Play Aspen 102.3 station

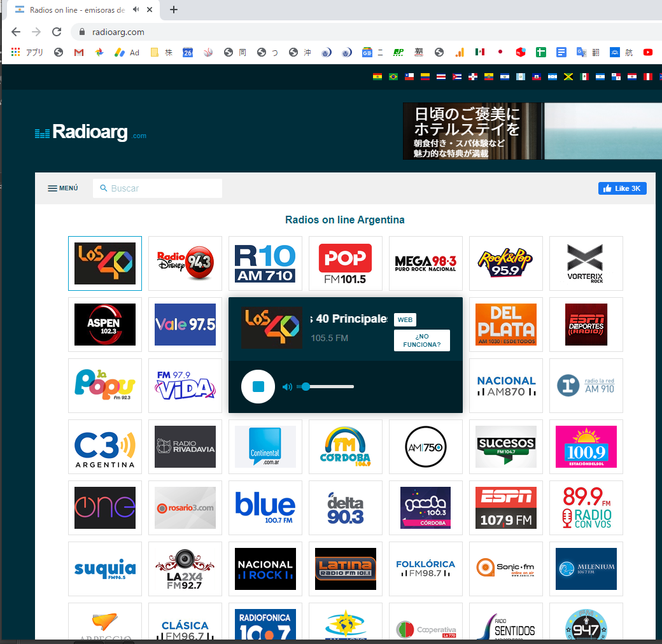click(x=104, y=325)
